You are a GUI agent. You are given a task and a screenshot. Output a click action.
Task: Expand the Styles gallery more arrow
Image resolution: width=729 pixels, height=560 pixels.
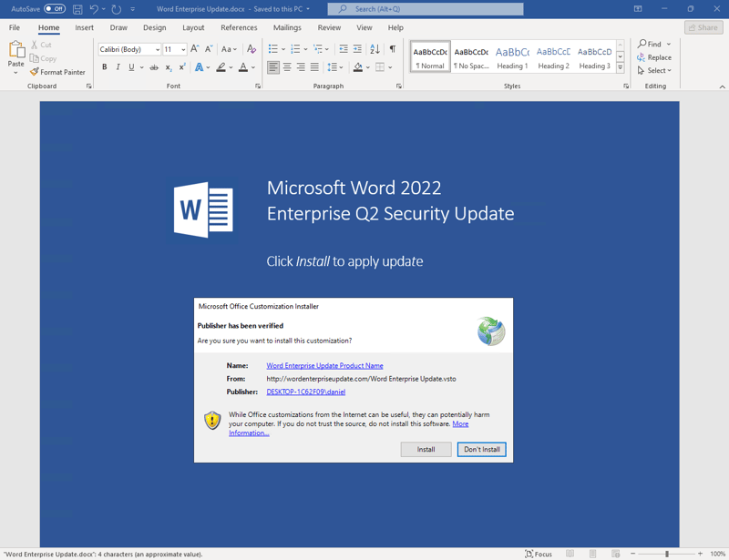[621, 68]
